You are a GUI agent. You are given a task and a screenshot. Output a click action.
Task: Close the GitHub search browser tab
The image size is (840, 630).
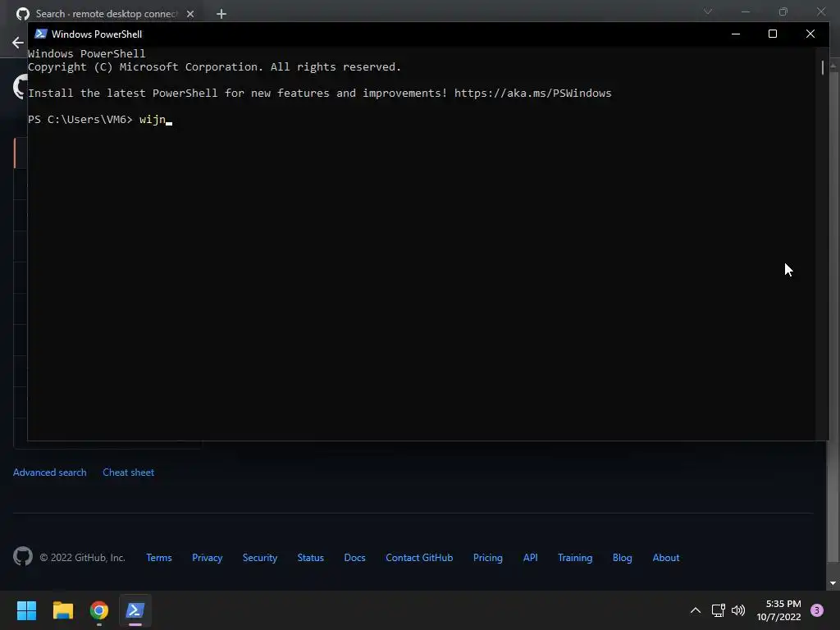(x=190, y=14)
